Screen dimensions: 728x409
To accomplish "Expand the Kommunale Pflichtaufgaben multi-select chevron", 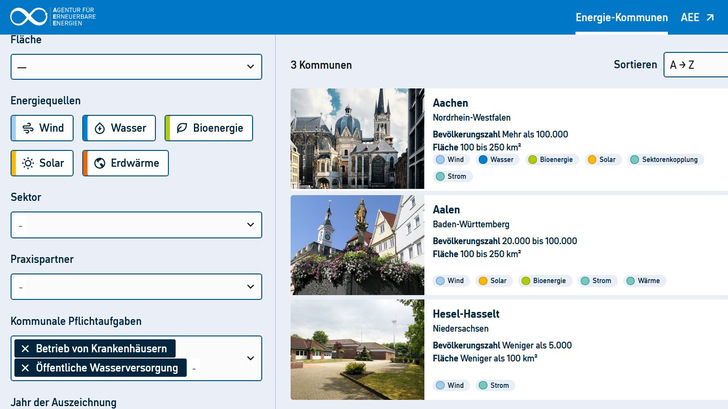I will pyautogui.click(x=249, y=358).
